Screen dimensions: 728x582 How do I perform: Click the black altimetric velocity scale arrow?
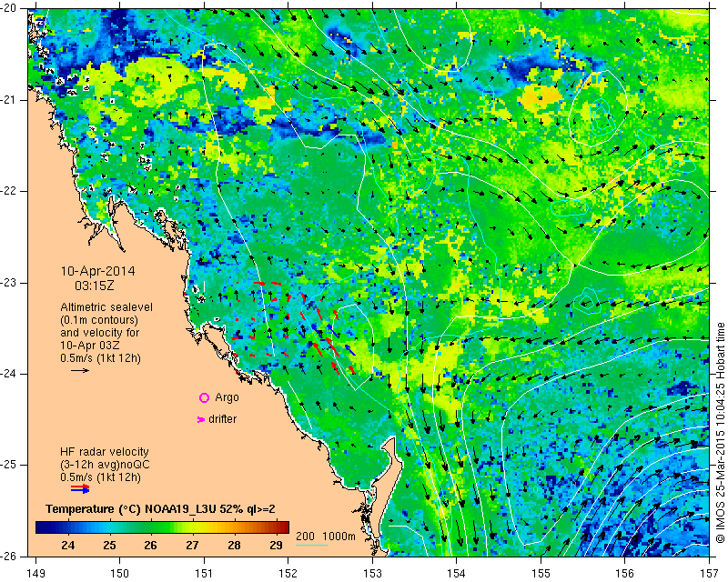[x=80, y=370]
